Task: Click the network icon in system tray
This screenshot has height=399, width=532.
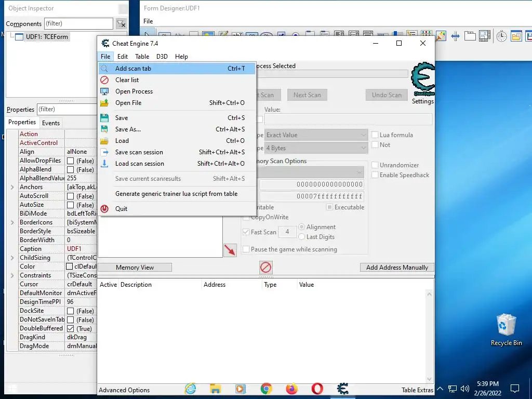Action: 453,389
